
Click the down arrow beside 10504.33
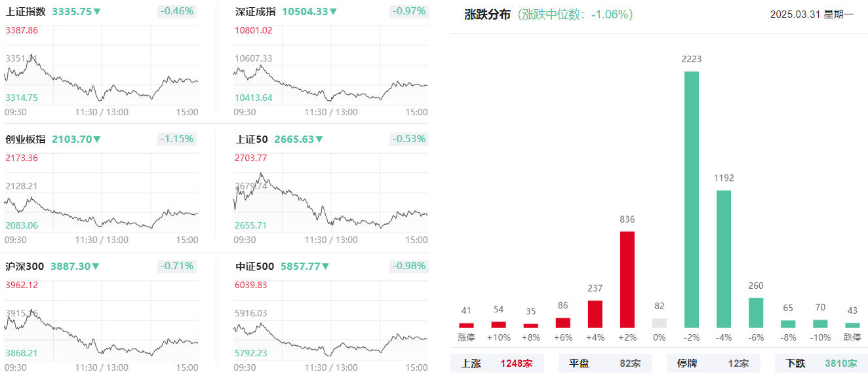(333, 12)
